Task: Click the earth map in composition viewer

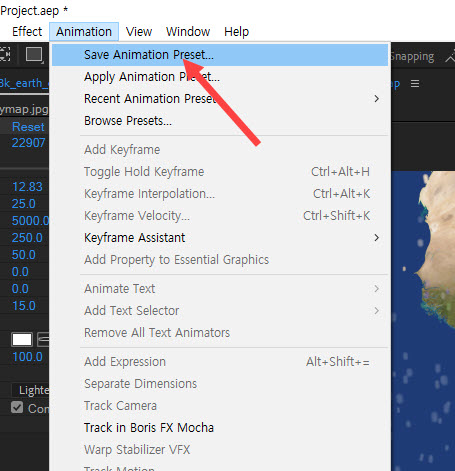Action: pos(423,320)
